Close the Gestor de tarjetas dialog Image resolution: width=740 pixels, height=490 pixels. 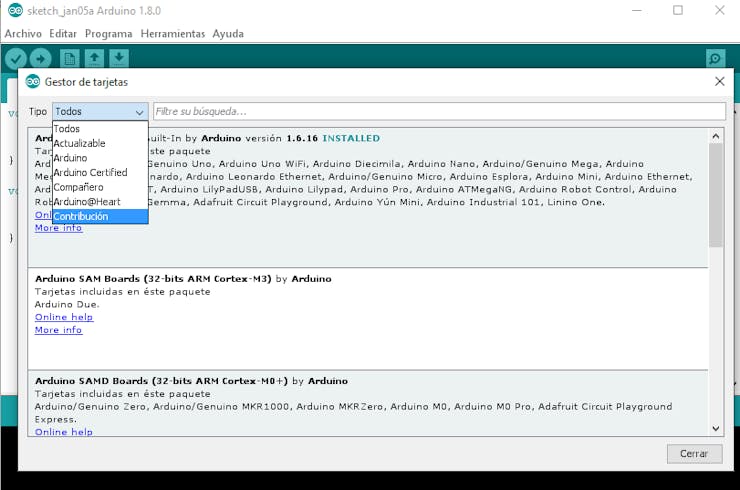tap(720, 81)
